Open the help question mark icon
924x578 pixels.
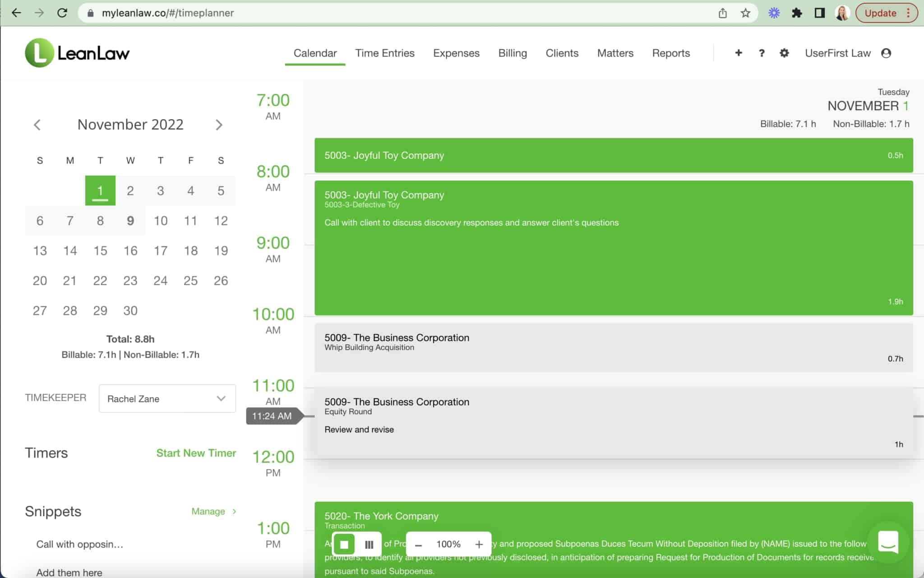coord(761,53)
